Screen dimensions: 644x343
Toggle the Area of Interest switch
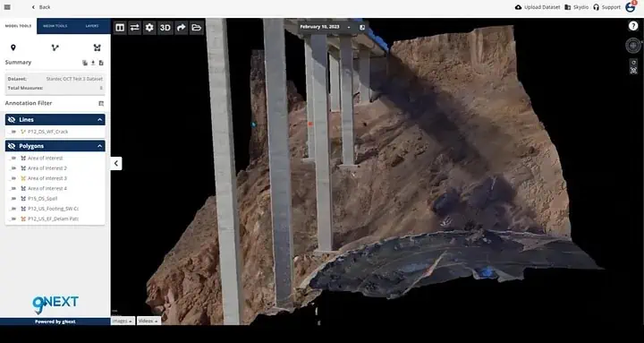click(x=13, y=159)
